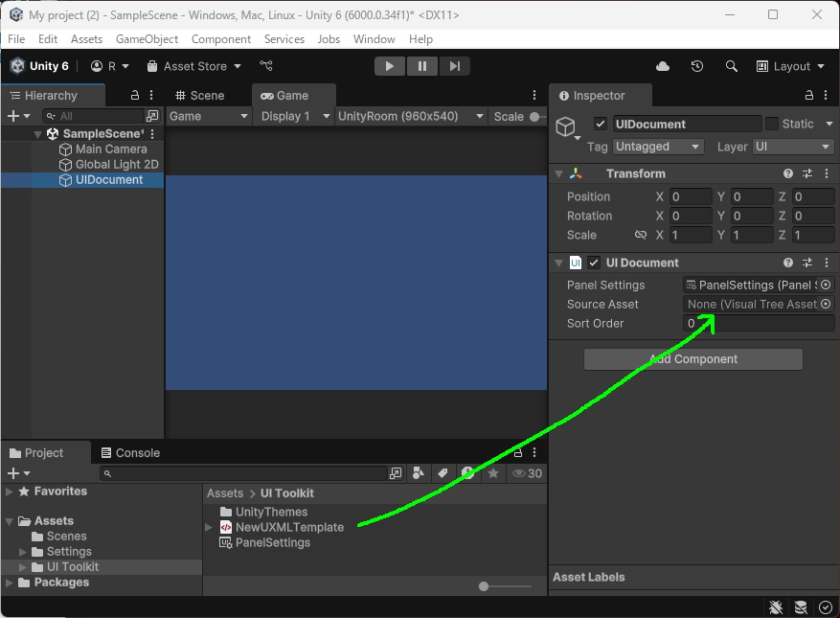This screenshot has width=840, height=618.
Task: Click the activity progress status icon
Action: pos(826,607)
